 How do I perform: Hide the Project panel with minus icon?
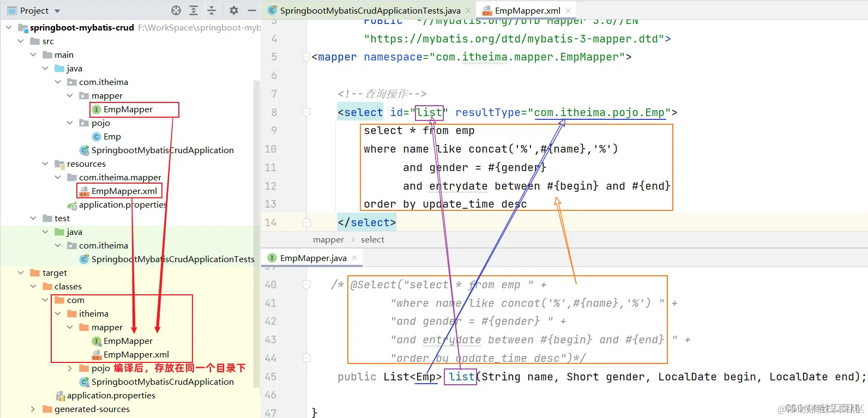coord(252,10)
